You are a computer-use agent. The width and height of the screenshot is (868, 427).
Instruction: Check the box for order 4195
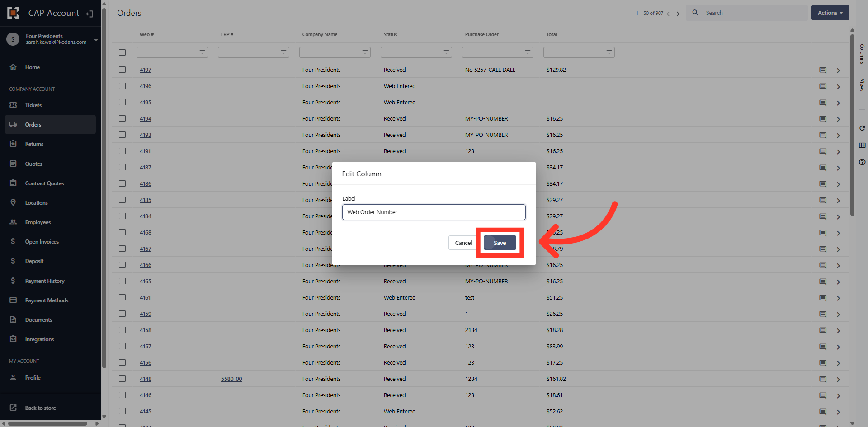[x=122, y=102]
